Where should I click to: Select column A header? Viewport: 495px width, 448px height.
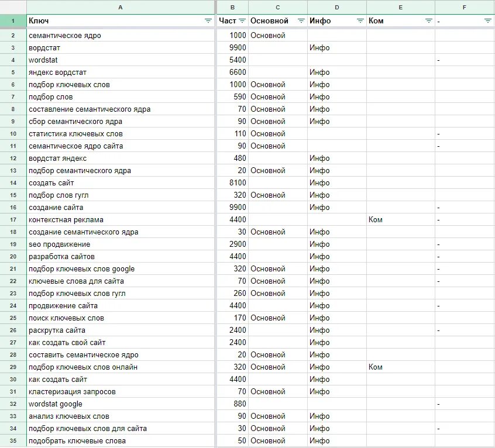(121, 7)
